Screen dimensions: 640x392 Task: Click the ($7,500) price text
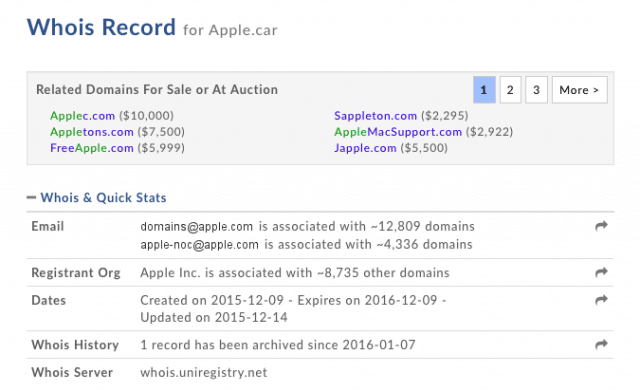161,132
